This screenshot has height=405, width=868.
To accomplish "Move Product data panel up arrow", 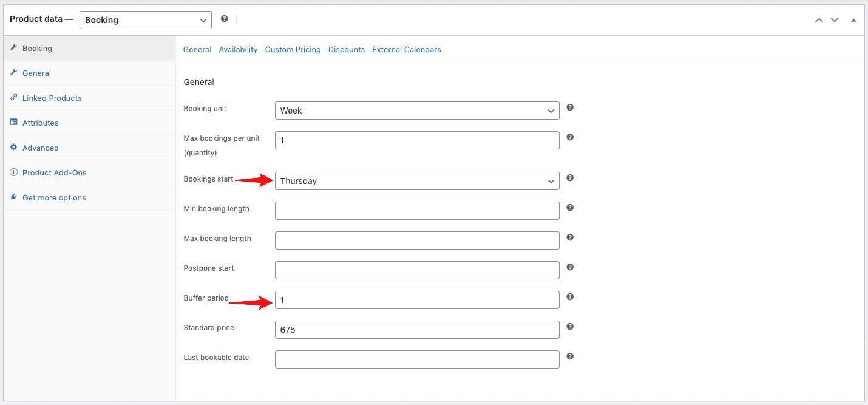I will point(819,20).
